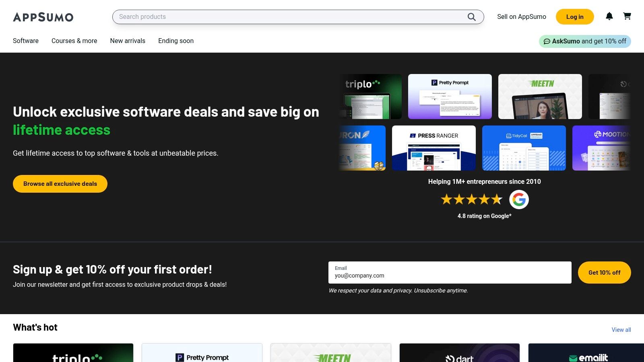Click the search magnifier icon
Viewport: 644px width, 362px height.
(471, 17)
